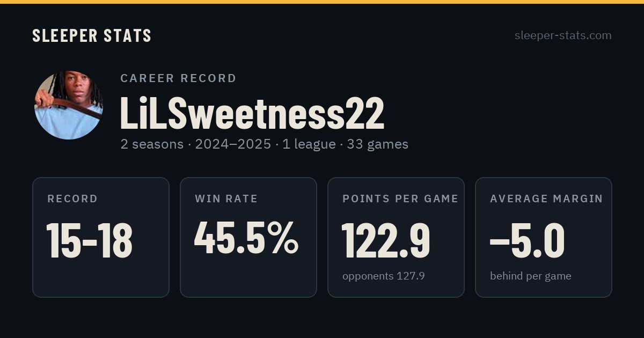
Task: Click the 122.9 points value
Action: click(x=386, y=240)
